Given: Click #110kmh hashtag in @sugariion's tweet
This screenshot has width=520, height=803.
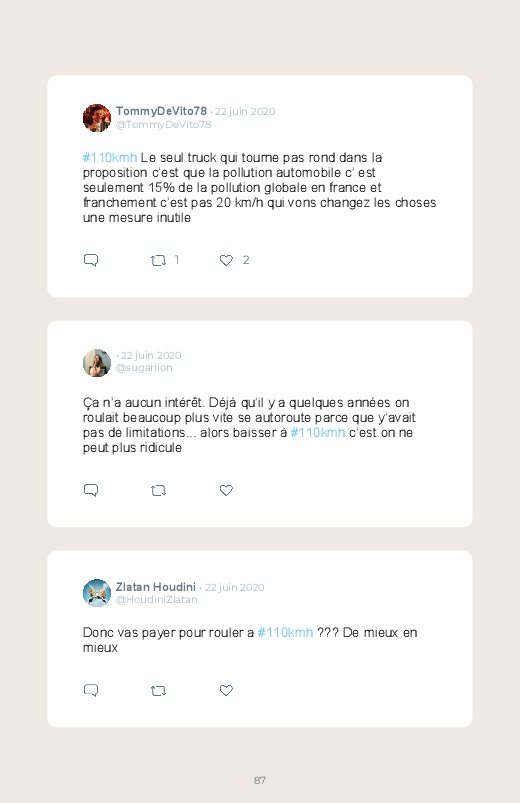Looking at the screenshot, I should coord(318,432).
